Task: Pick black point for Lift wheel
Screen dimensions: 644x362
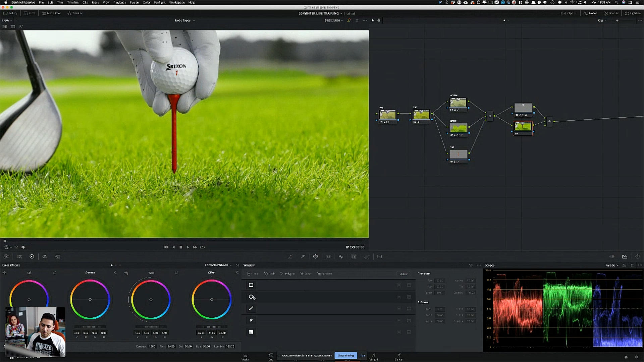Action: point(4,273)
